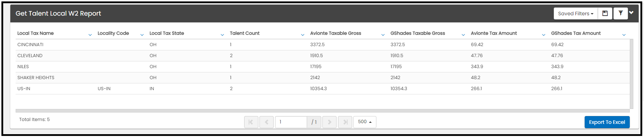The image size is (644, 137).
Task: Click Export To Excel button
Action: (607, 122)
